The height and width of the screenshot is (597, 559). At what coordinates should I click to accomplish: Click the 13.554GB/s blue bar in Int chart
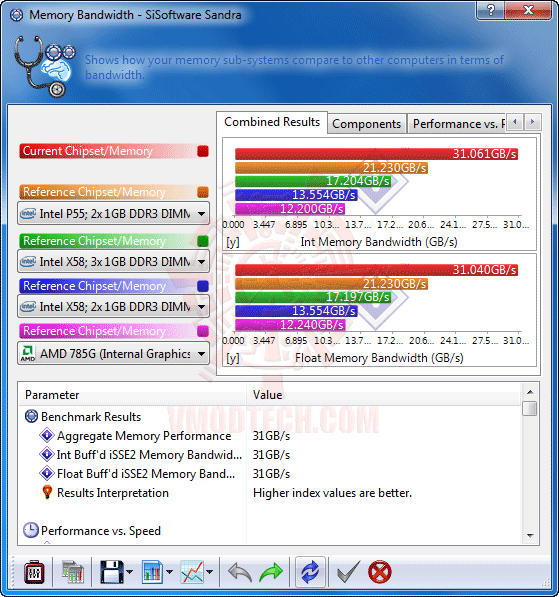(296, 195)
